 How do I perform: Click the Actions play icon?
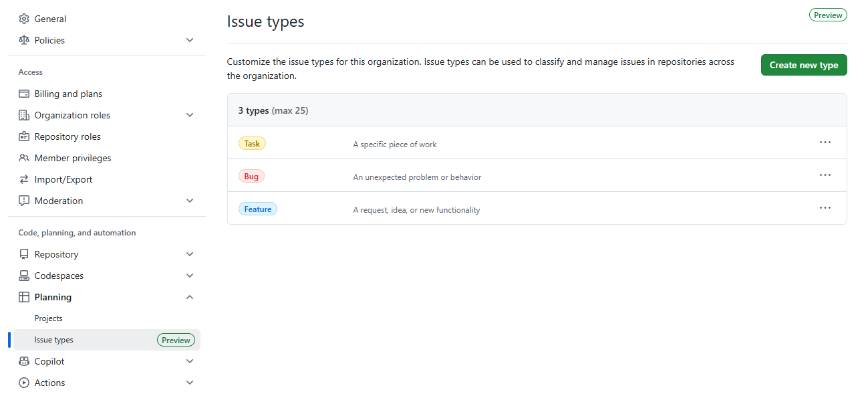(23, 382)
